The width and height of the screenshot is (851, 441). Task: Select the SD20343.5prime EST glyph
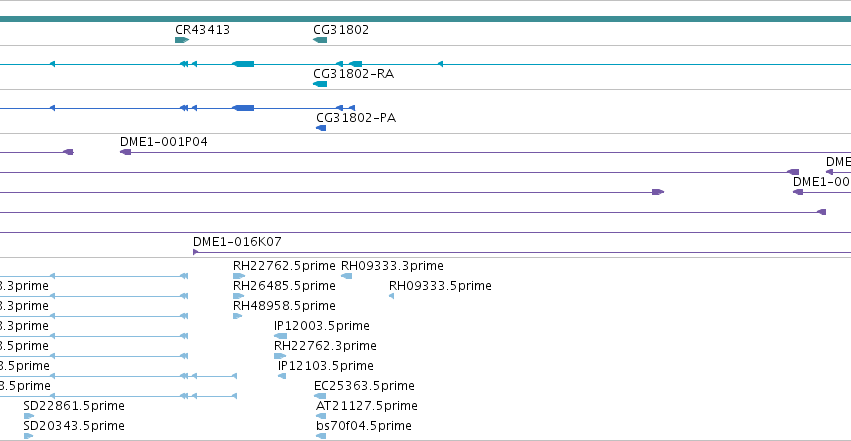pyautogui.click(x=28, y=437)
